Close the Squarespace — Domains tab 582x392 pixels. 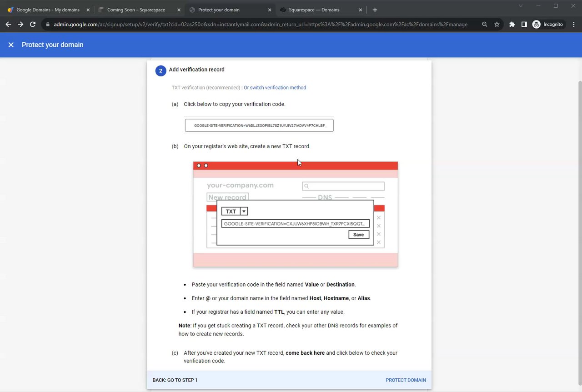click(361, 10)
